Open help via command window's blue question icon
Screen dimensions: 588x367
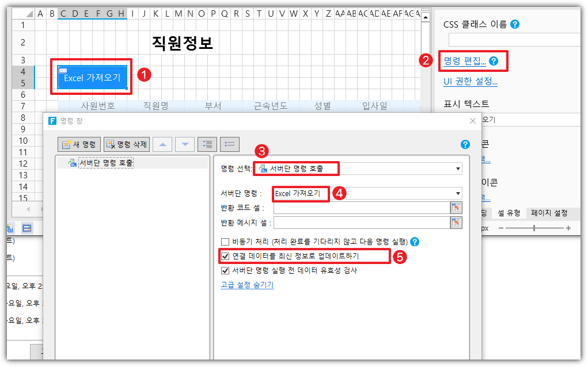click(x=465, y=144)
